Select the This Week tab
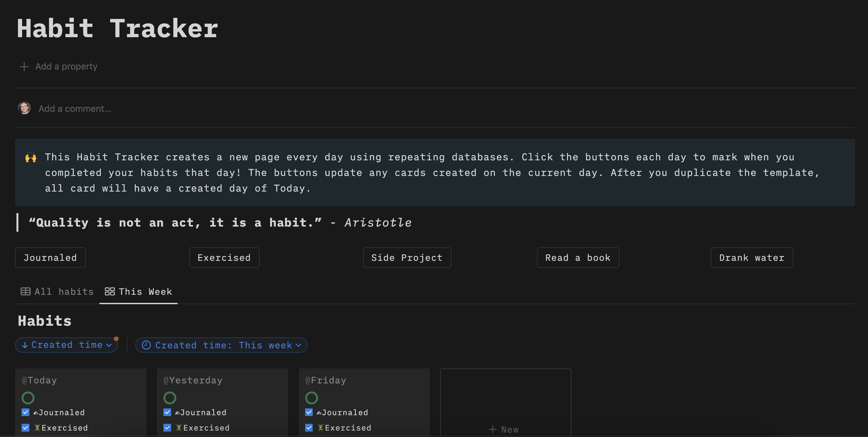Image resolution: width=868 pixels, height=437 pixels. click(x=139, y=292)
